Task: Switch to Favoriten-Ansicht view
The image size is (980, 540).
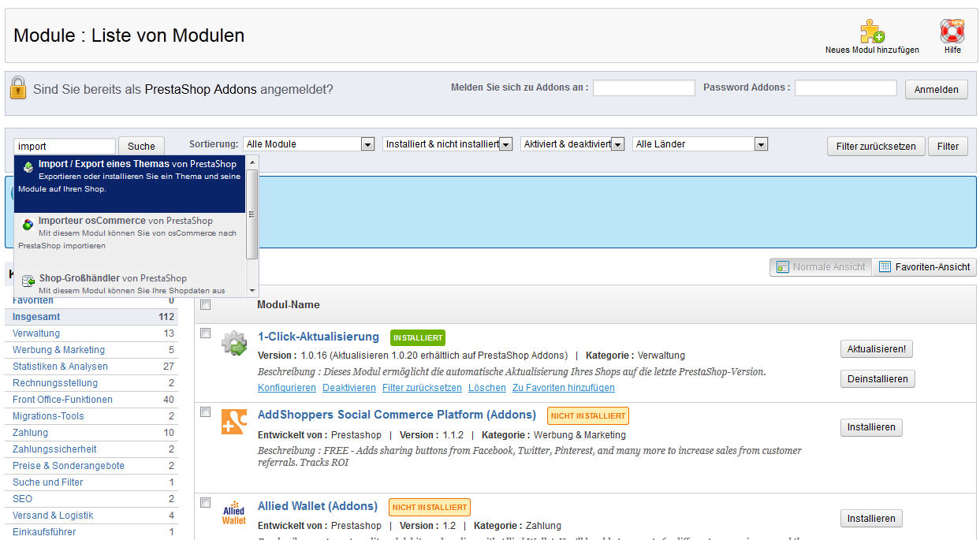Action: coord(925,267)
